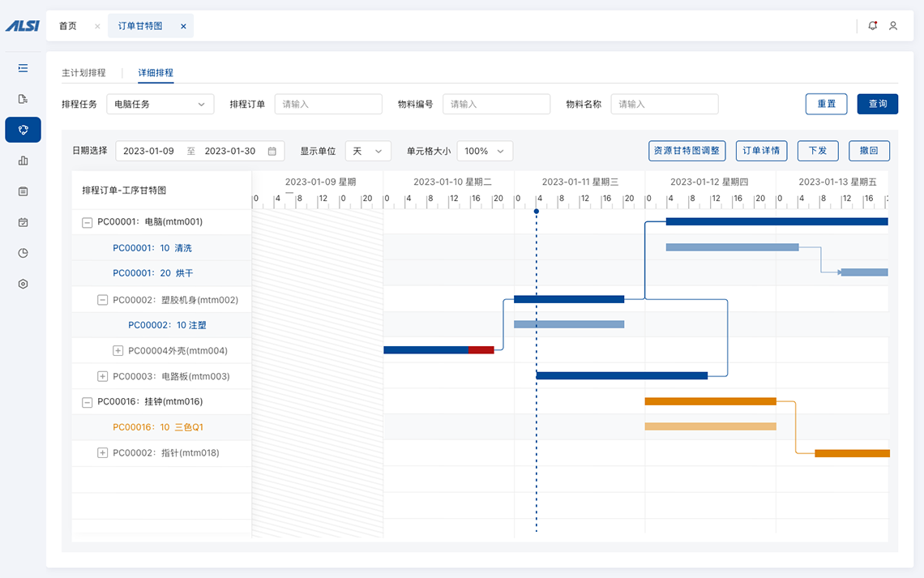This screenshot has width=924, height=578.
Task: Click the 物料编号 input field
Action: click(x=496, y=104)
